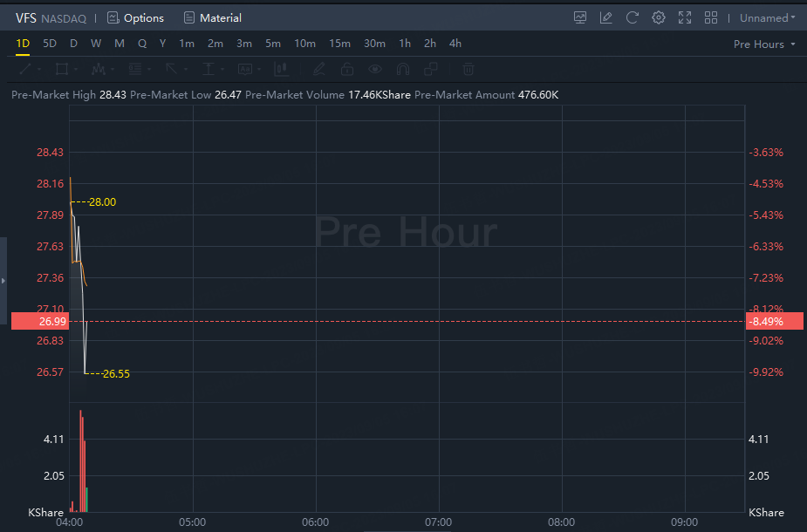Click the Pre-Market High 28.43 value
807x532 pixels.
tap(113, 95)
